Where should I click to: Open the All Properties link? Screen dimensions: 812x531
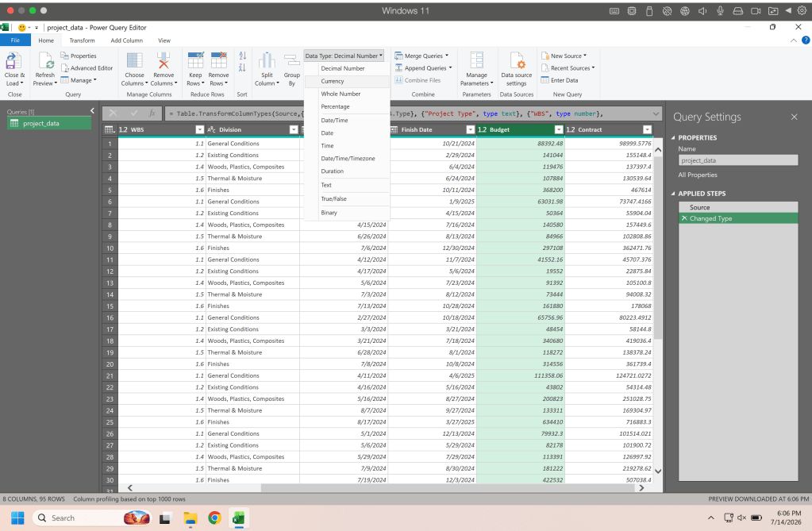(698, 175)
